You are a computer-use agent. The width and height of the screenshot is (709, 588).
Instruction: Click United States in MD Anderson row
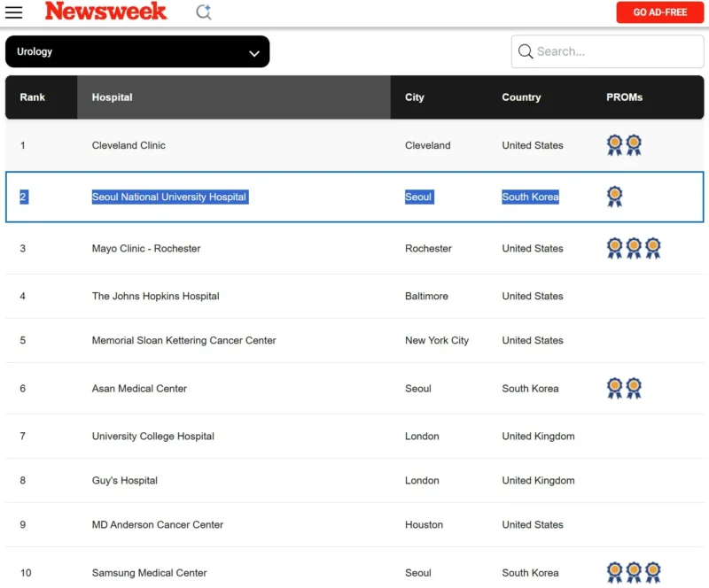533,525
